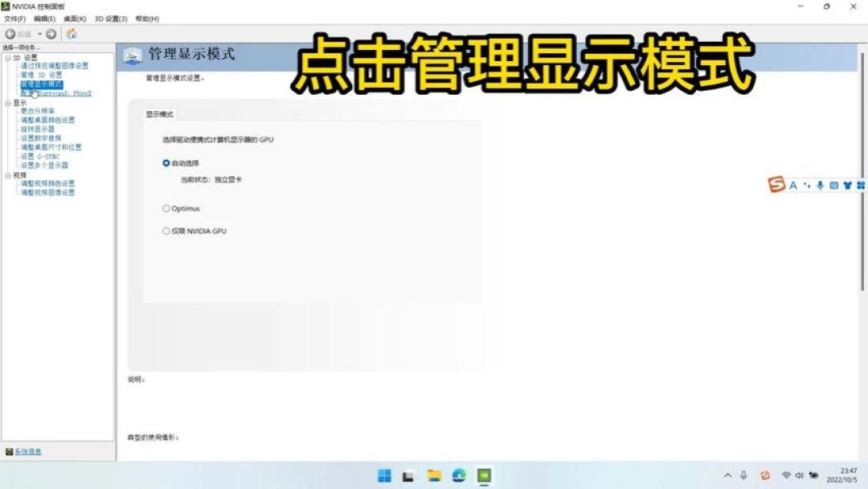Open the Sogou bar soft keyboard
The width and height of the screenshot is (868, 489).
coord(833,186)
